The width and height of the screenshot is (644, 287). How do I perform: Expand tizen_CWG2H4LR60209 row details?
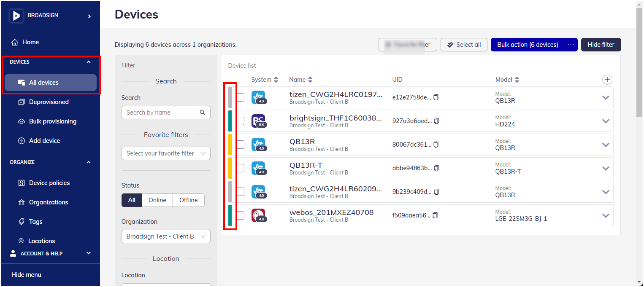point(606,192)
